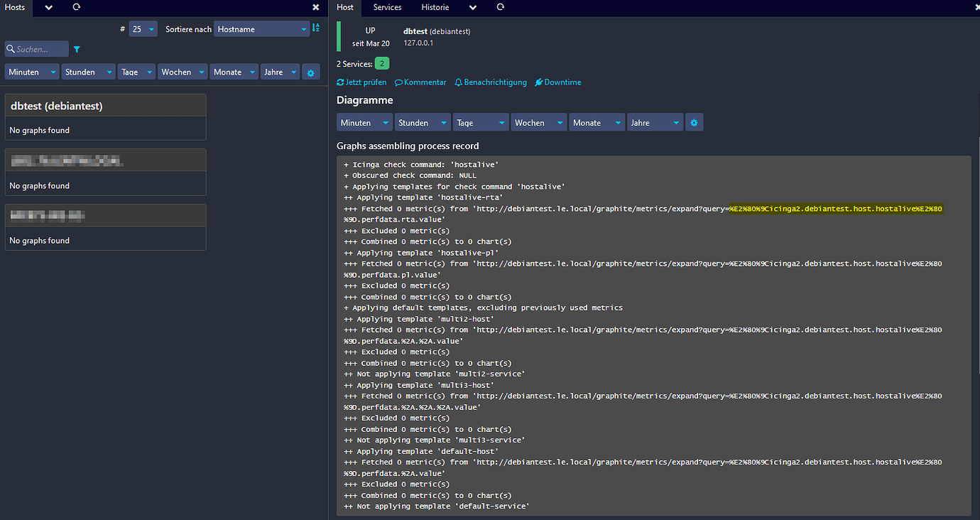Viewport: 980px width, 520px height.
Task: Open the Jahre dropdown in Hosts panel
Action: pos(280,72)
